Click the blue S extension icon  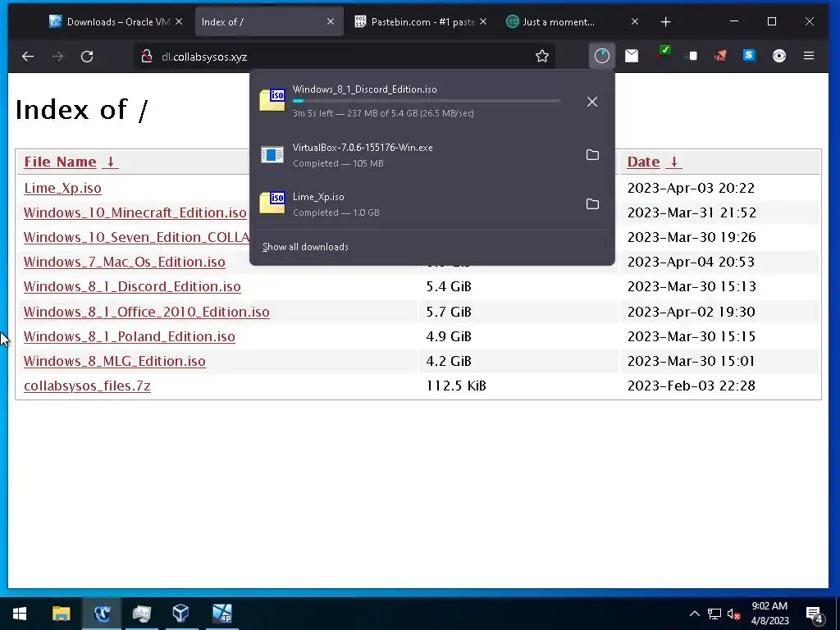(x=749, y=55)
